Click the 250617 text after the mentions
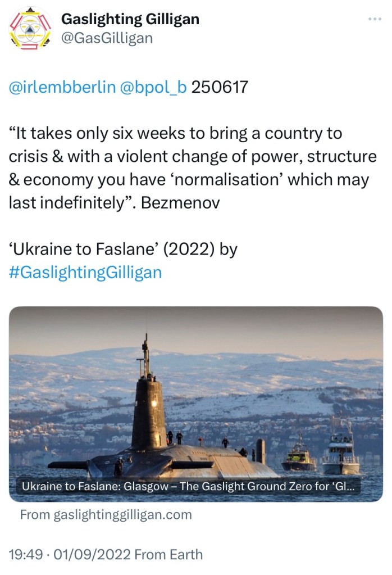The width and height of the screenshot is (392, 575). [x=220, y=88]
